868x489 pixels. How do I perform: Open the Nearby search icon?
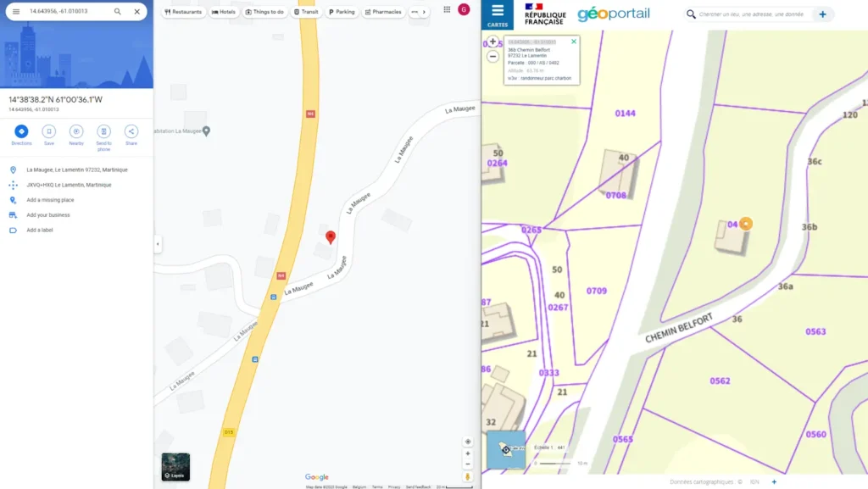tap(75, 133)
